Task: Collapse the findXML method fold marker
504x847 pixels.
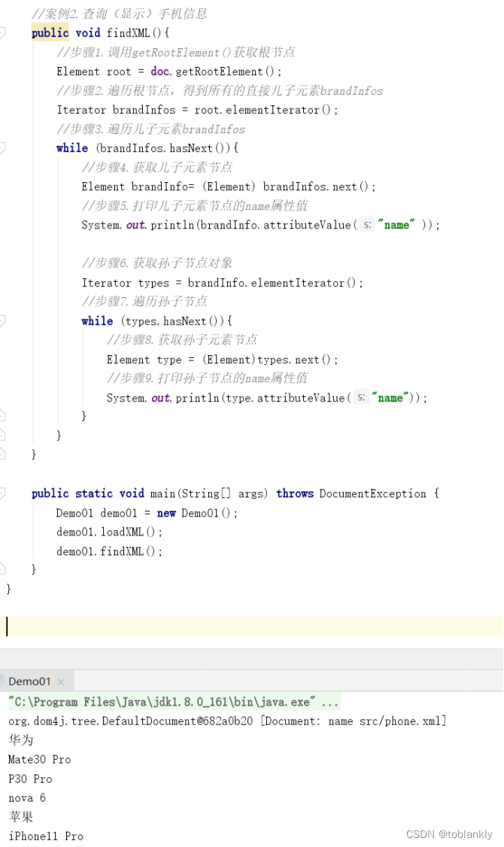Action: pos(2,33)
